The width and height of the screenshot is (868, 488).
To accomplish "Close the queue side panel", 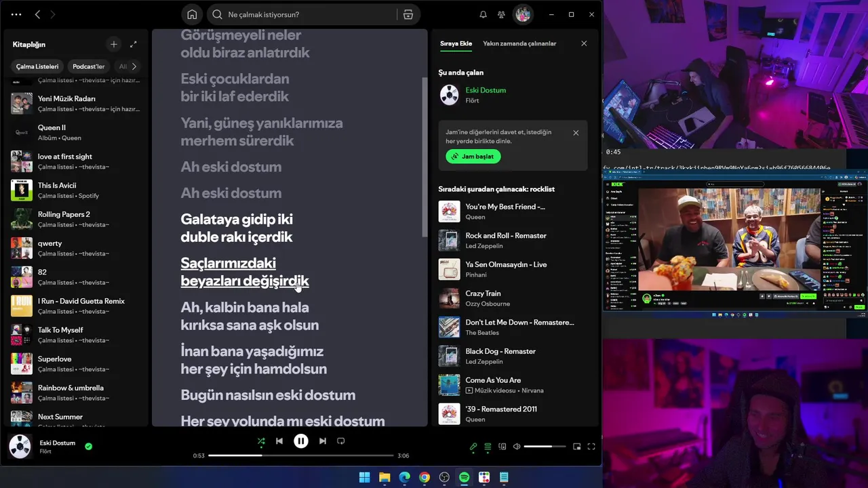I will tap(584, 43).
